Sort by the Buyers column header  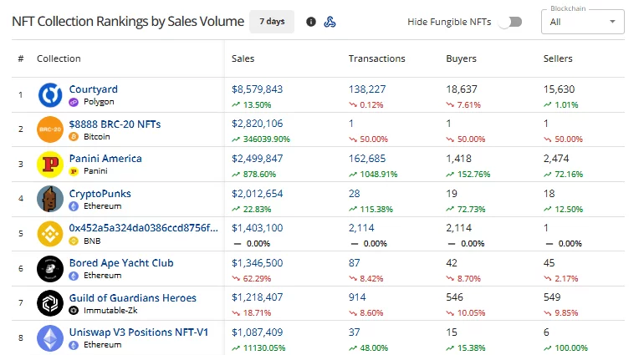(461, 58)
